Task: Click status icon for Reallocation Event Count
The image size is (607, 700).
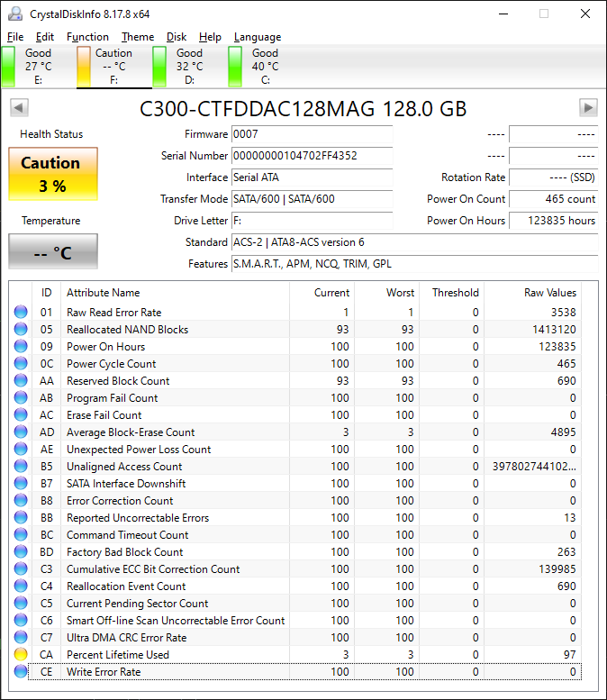Action: pyautogui.click(x=21, y=586)
